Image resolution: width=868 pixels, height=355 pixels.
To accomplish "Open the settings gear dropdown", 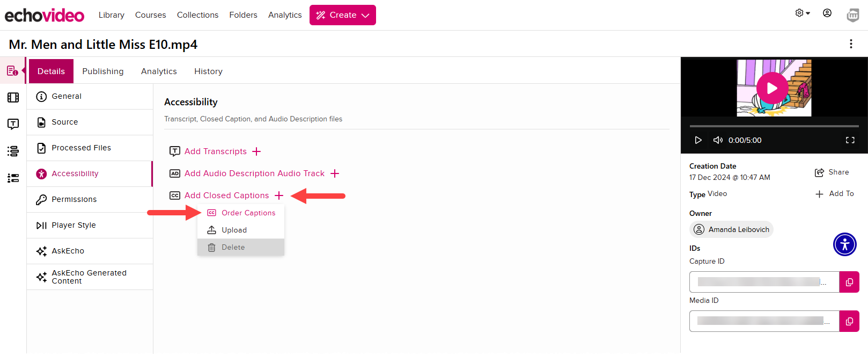I will coord(802,13).
